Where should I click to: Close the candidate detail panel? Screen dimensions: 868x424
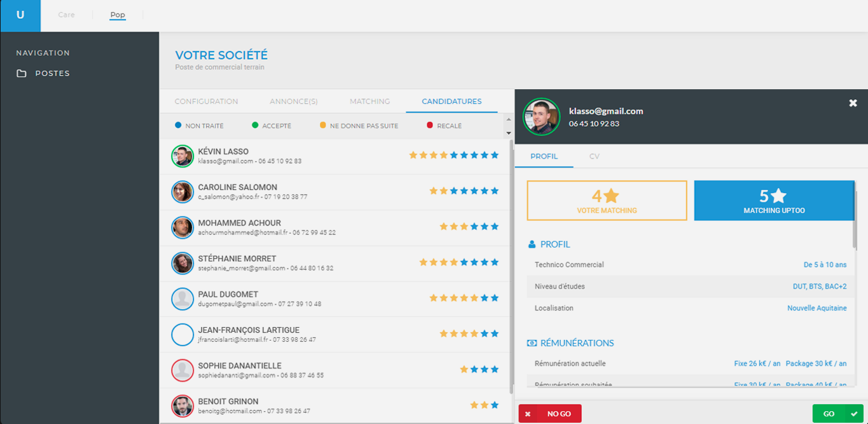pyautogui.click(x=853, y=103)
